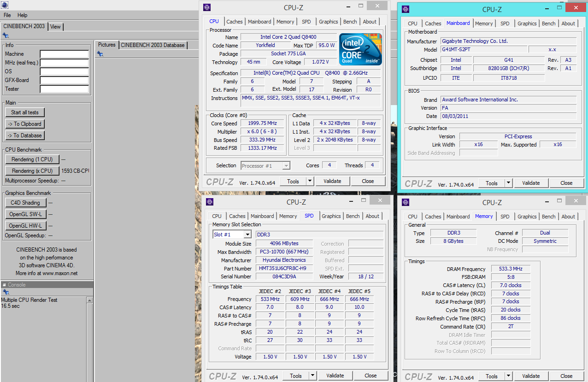The width and height of the screenshot is (588, 382).
Task: Click the Start all tests button
Action: click(25, 112)
